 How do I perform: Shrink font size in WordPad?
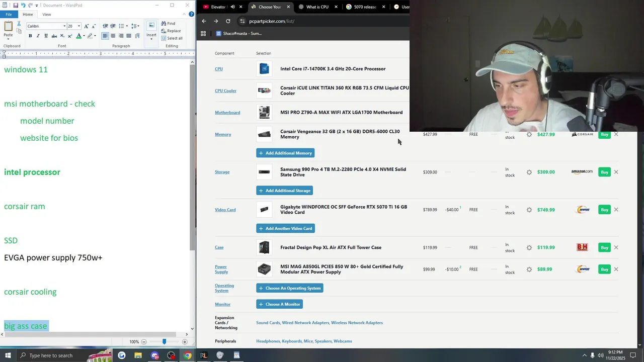pos(94,26)
